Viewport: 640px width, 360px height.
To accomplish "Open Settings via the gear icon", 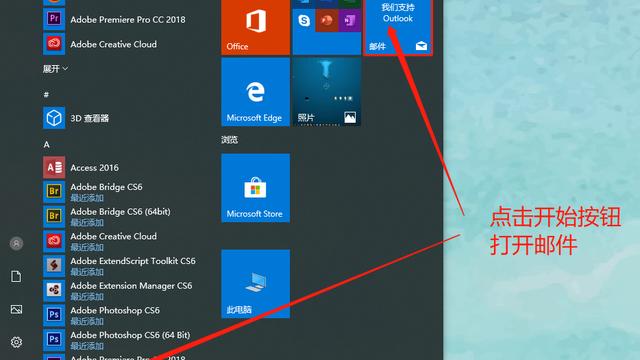I will coord(16,342).
